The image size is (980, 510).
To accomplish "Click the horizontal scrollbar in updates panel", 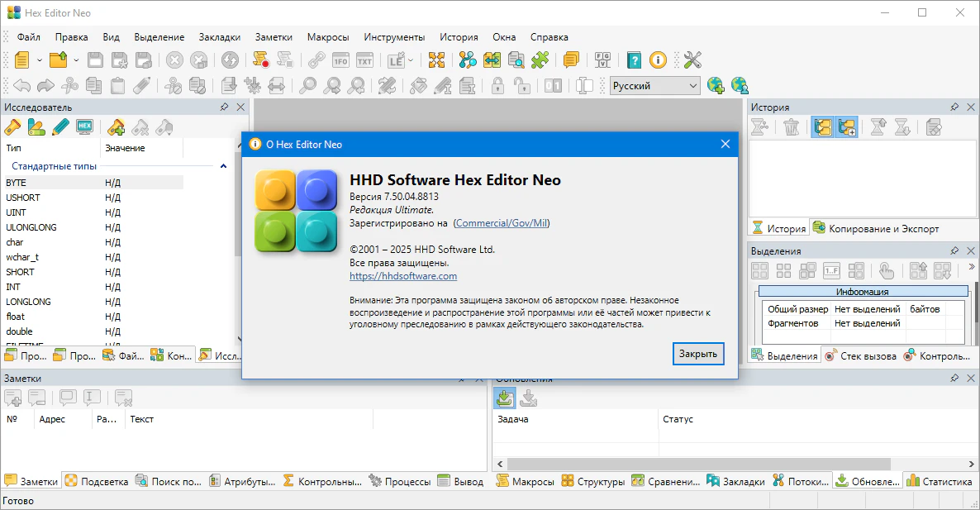I will (692, 464).
